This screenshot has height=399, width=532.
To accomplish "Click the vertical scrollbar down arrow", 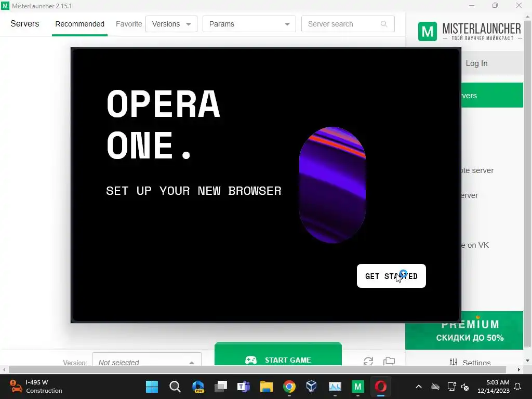I will pyautogui.click(x=527, y=361).
